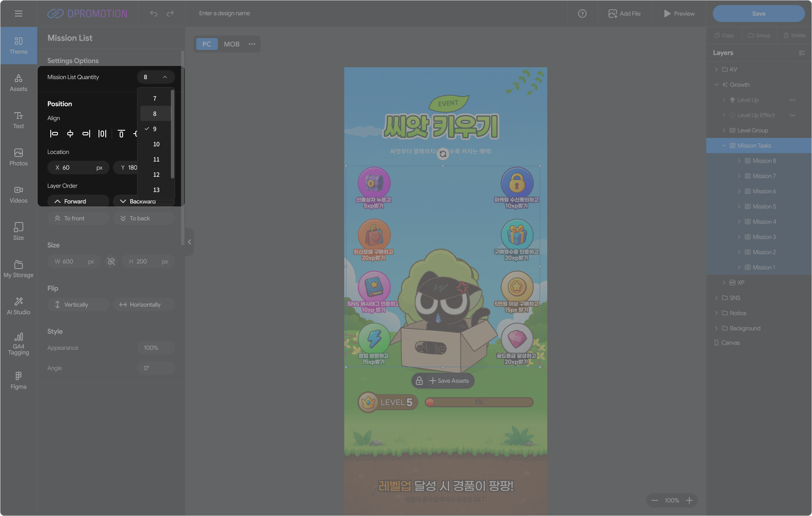Expand the Background layer folder
This screenshot has height=516, width=812.
[716, 328]
